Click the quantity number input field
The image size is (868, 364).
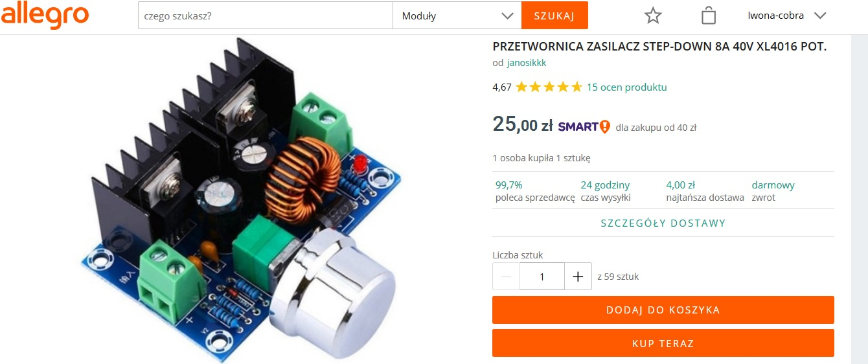coord(542,276)
